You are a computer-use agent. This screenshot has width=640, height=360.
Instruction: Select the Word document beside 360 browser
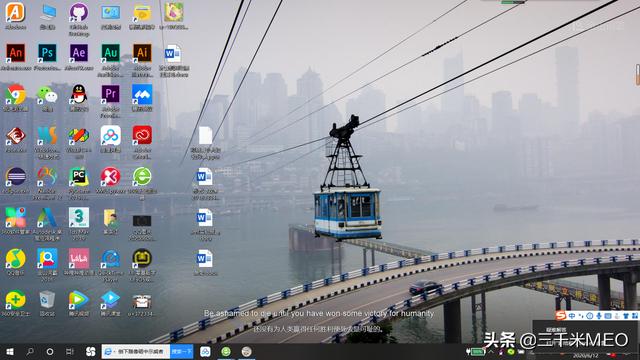[204, 177]
